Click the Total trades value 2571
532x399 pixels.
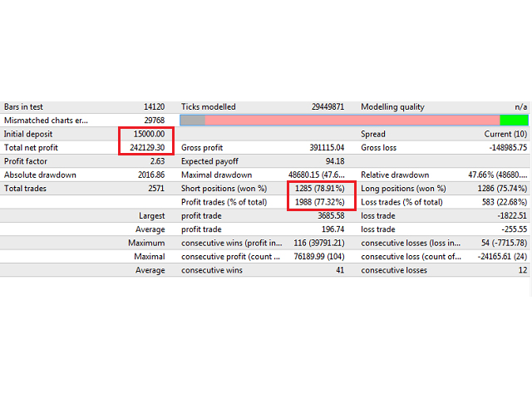(155, 189)
